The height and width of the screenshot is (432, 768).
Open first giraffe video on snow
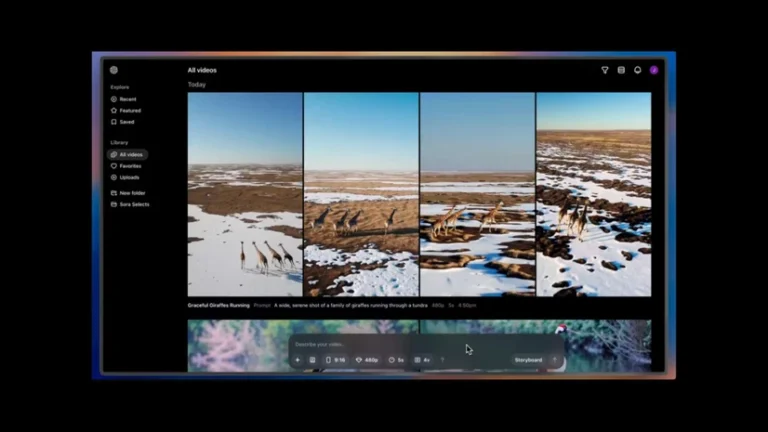coord(245,194)
